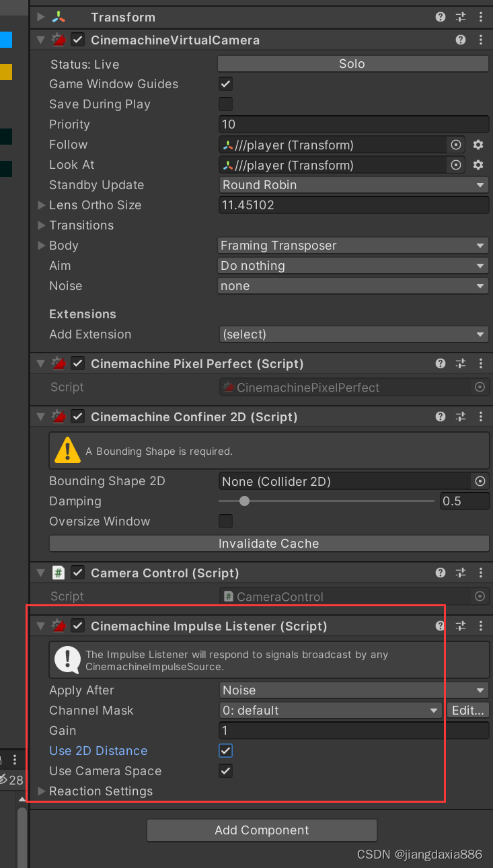
Task: Click Add Component button
Action: click(x=262, y=830)
